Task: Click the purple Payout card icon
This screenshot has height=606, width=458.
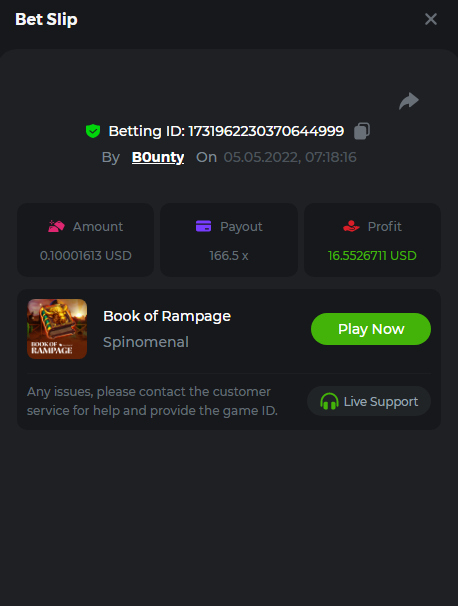Action: (x=203, y=226)
